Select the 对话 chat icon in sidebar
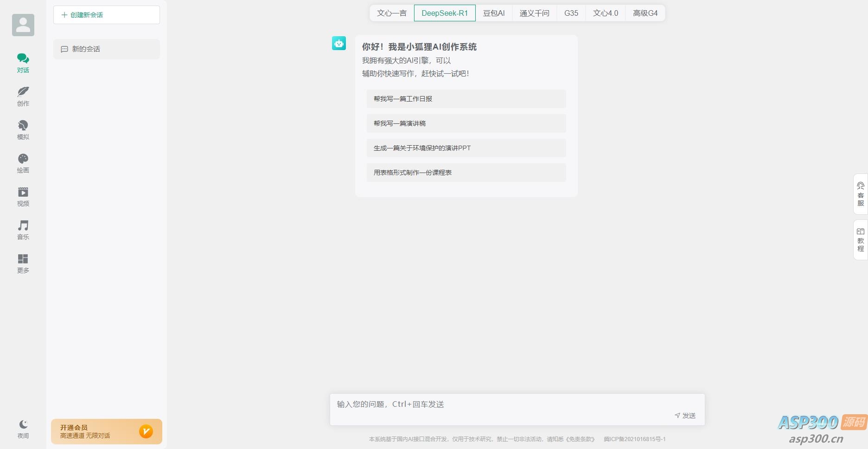This screenshot has height=449, width=868. pyautogui.click(x=23, y=63)
